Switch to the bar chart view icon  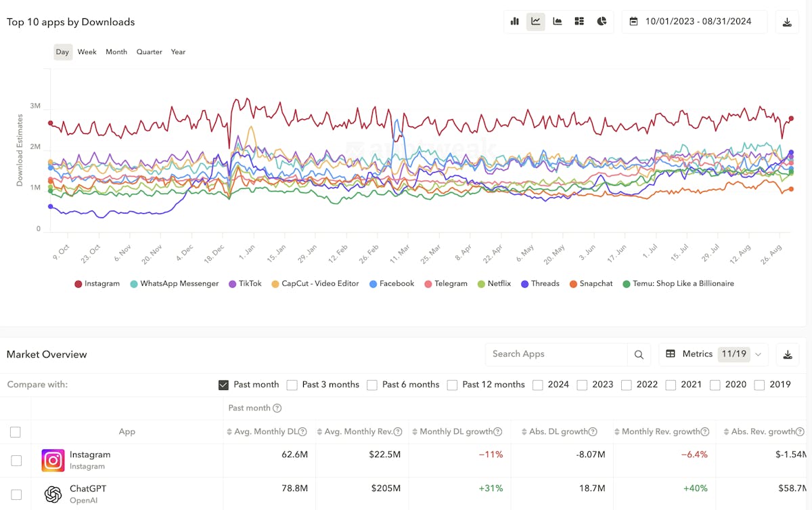515,22
